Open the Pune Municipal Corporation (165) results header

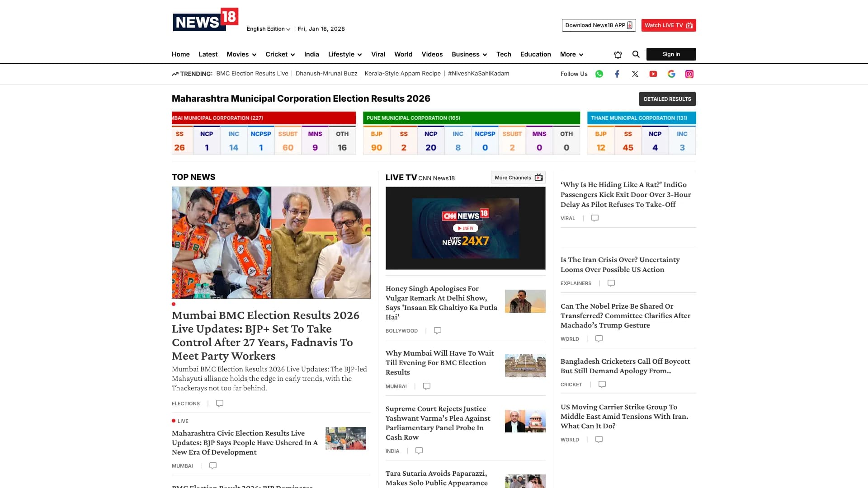point(472,118)
